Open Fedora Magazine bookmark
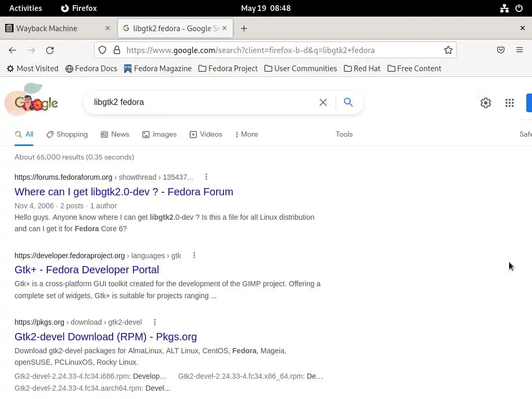532x399 pixels. (158, 69)
